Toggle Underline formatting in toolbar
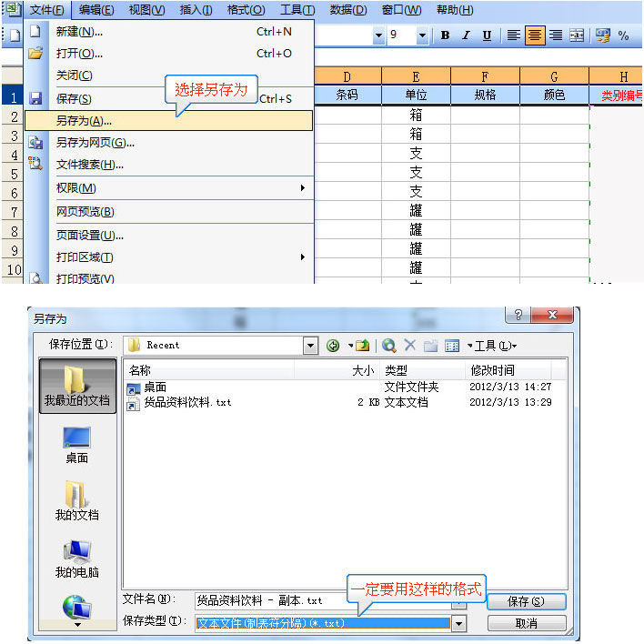This screenshot has width=644, height=644. 487,35
